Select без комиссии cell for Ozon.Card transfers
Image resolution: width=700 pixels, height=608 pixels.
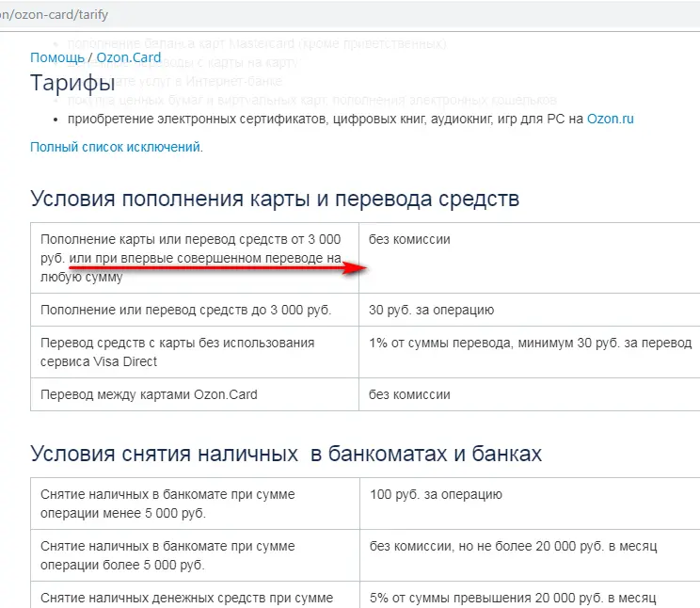pyautogui.click(x=530, y=394)
